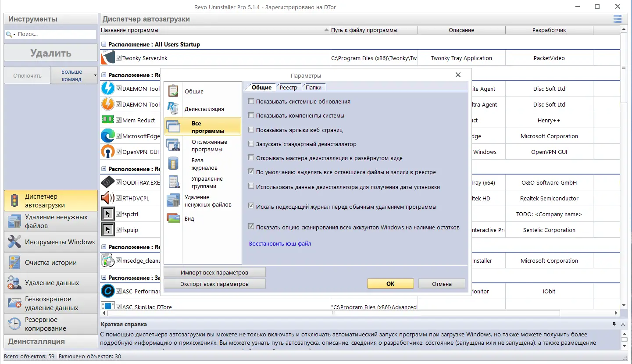Screen dimensions: 632x364
Task: Click the fspctrl cursor icon
Action: coord(107,214)
